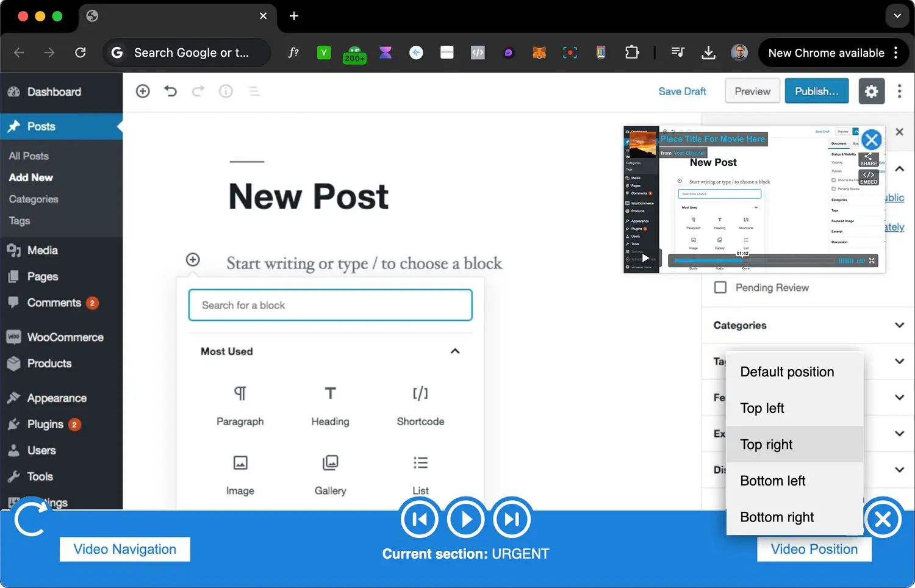Insert a Gallery block
This screenshot has width=915, height=588.
coord(330,474)
